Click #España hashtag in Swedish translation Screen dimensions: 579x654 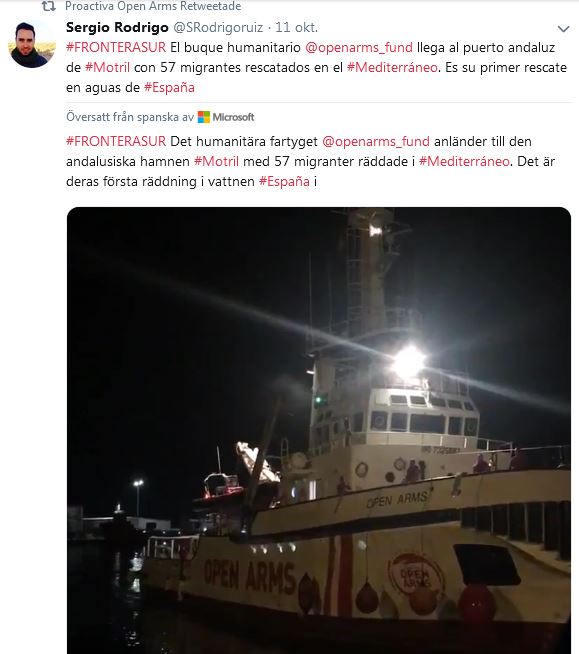(284, 182)
